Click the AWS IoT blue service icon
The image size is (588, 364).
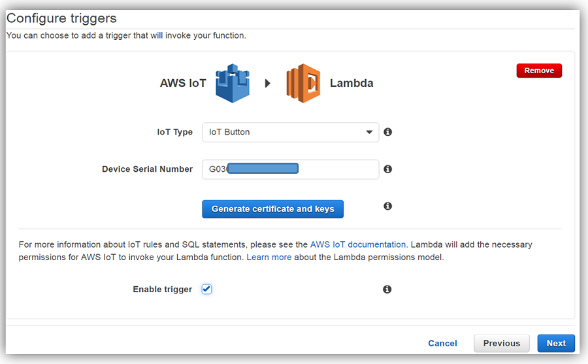[x=234, y=83]
